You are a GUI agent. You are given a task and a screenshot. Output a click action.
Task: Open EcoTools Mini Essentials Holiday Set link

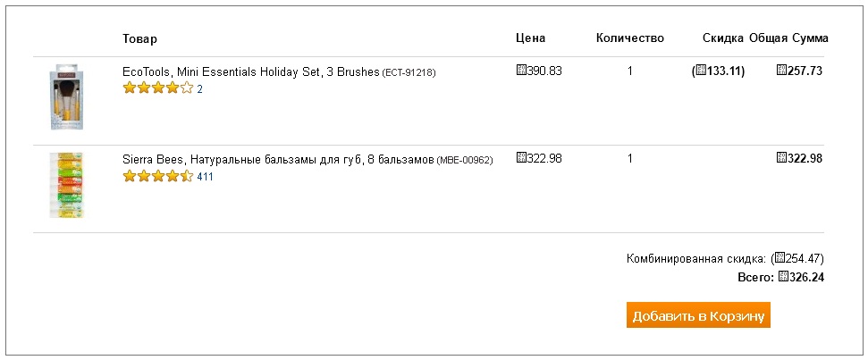click(x=251, y=71)
